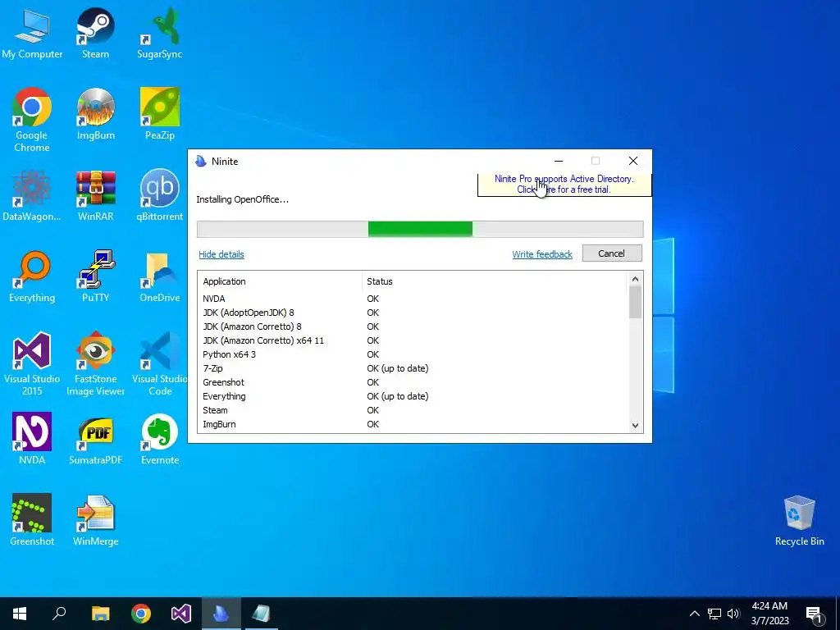840x630 pixels.
Task: Click the Status column header
Action: point(493,281)
